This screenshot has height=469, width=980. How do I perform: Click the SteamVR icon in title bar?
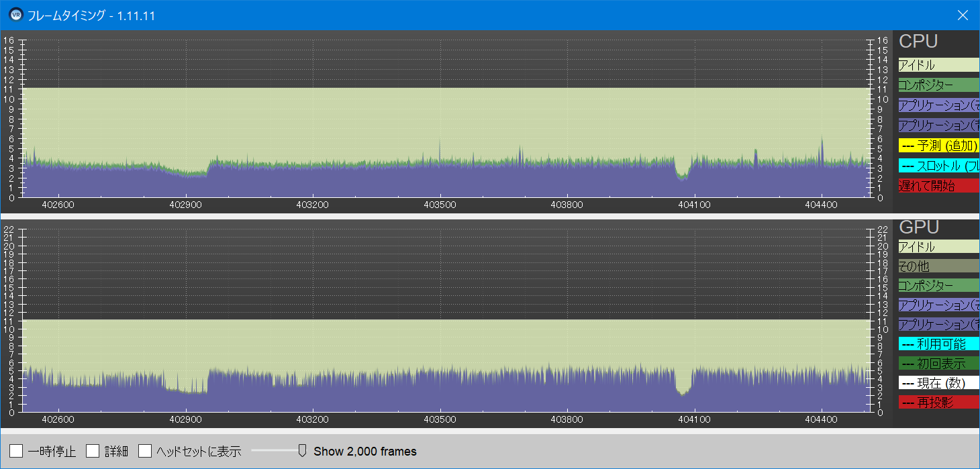pos(15,15)
